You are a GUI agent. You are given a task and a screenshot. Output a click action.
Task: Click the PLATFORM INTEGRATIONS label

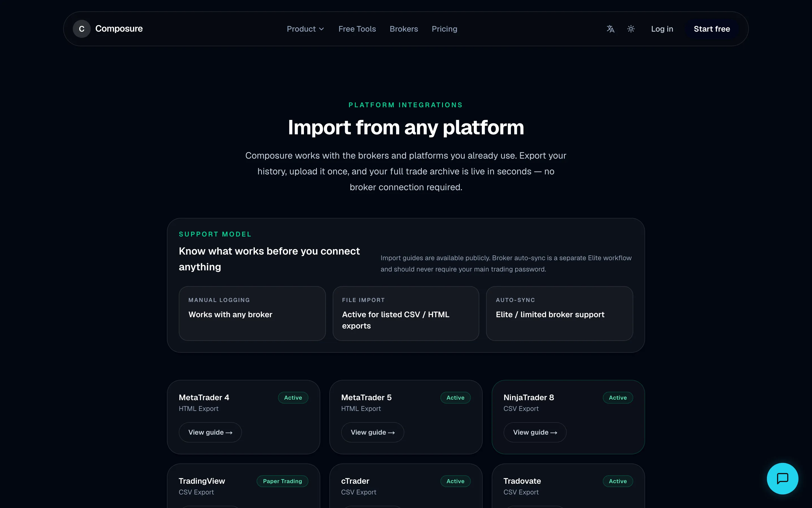pyautogui.click(x=406, y=105)
